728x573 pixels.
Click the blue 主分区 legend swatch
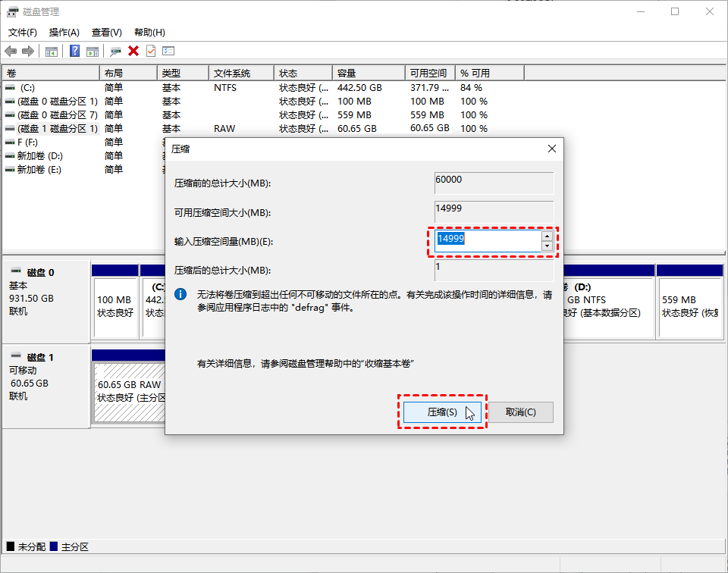(x=54, y=546)
